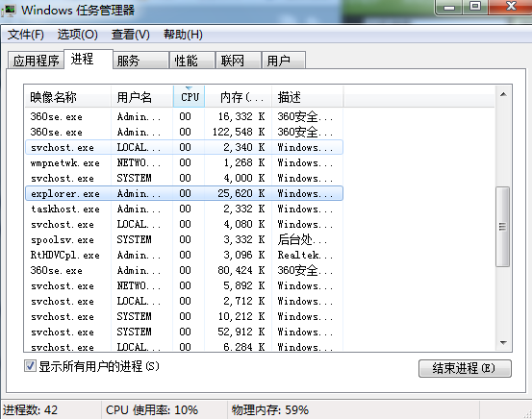
Task: Select svchost.exe using 5,892 K
Action: tap(185, 285)
